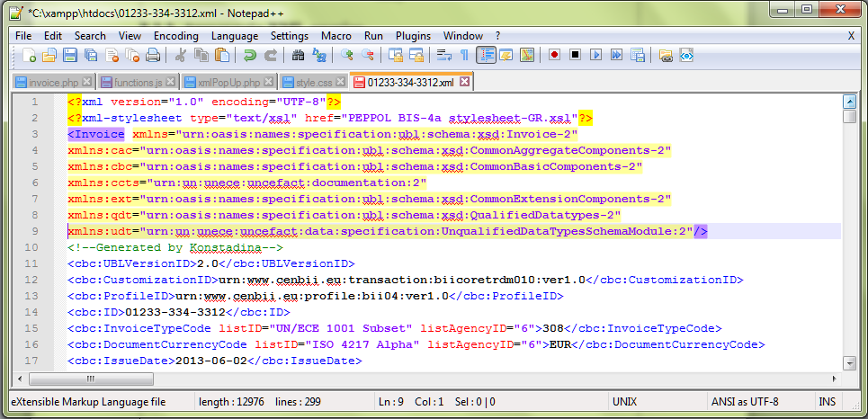Start macro recording with red dot
This screenshot has height=419, width=868.
555,56
